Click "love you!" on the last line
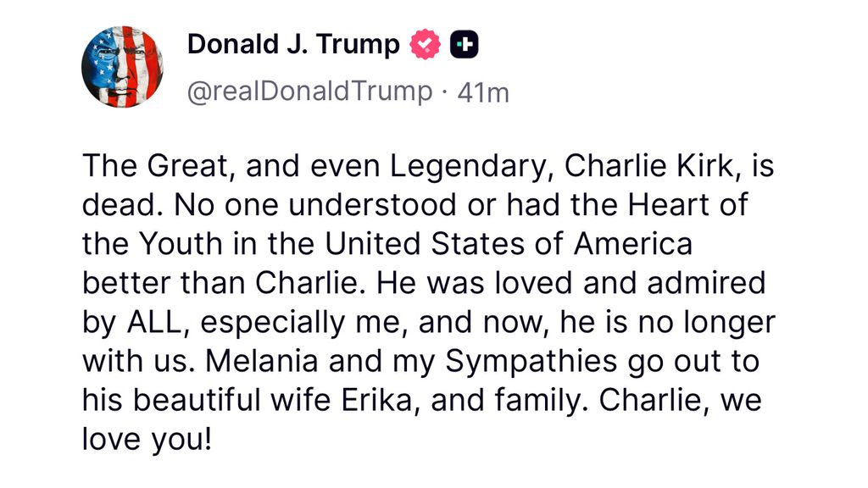 point(146,440)
